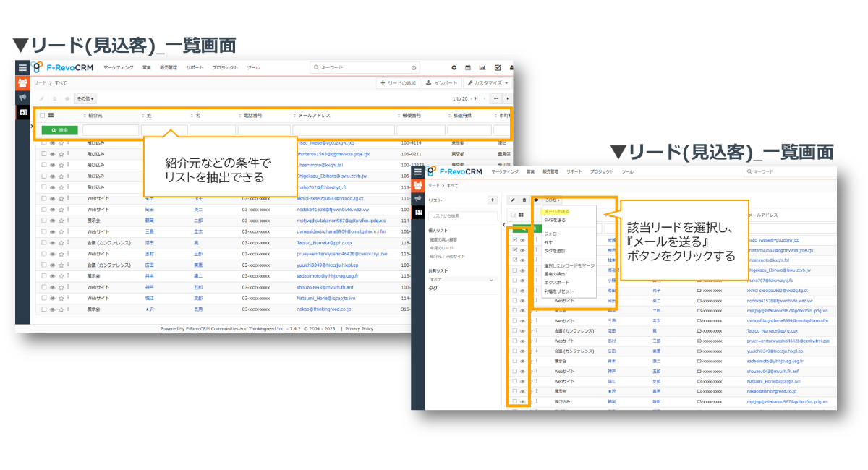Open reports chart icon in left top bar
This screenshot has height=470, width=868.
[482, 67]
